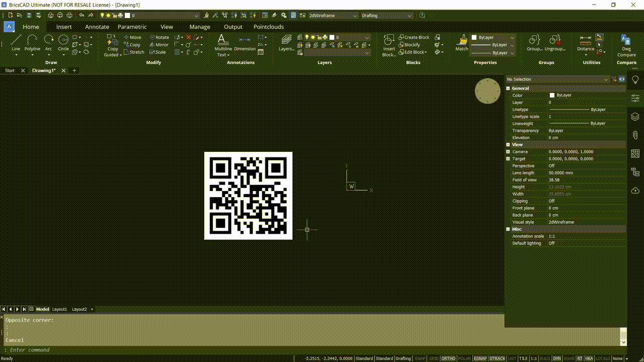Click the Undo arrow in quick access toolbar
The height and width of the screenshot is (362, 644).
(x=82, y=16)
